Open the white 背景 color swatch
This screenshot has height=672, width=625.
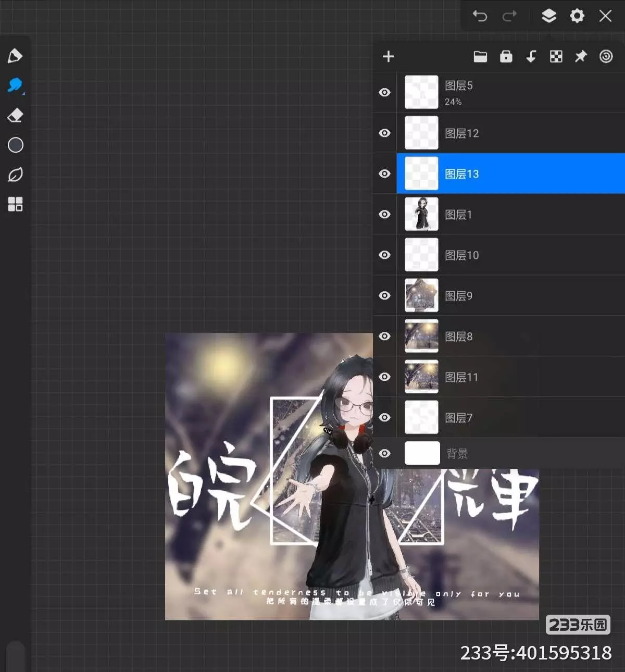click(x=422, y=453)
